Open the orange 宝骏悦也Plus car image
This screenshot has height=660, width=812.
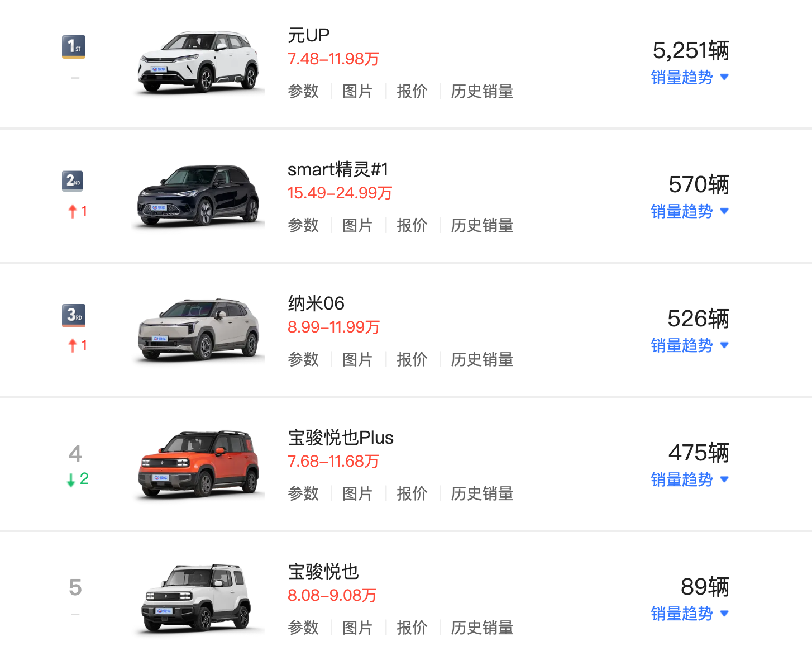point(198,464)
